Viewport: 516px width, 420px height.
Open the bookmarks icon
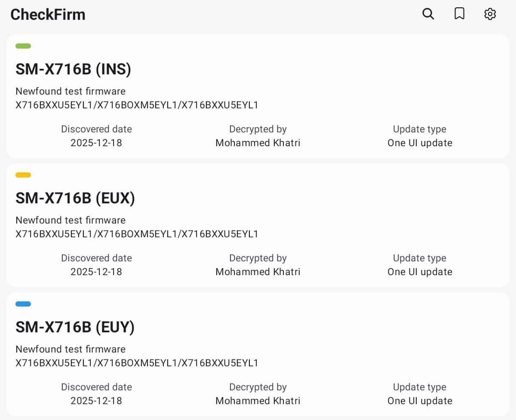tap(459, 14)
